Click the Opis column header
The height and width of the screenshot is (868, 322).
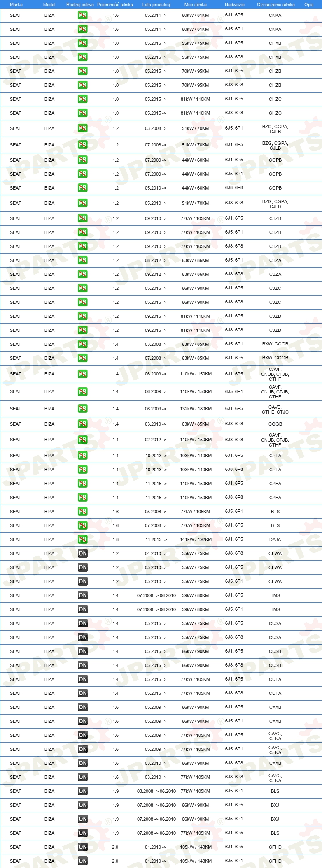pos(309,5)
